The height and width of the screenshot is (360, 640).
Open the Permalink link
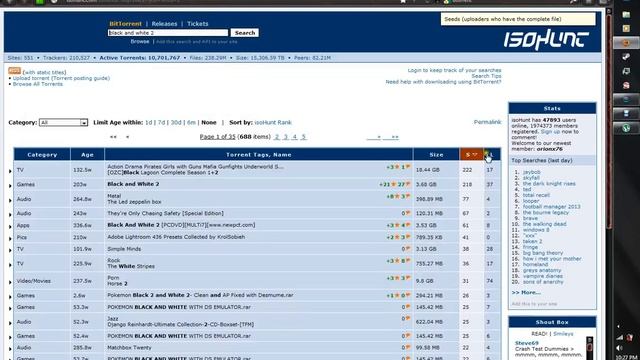(x=487, y=122)
